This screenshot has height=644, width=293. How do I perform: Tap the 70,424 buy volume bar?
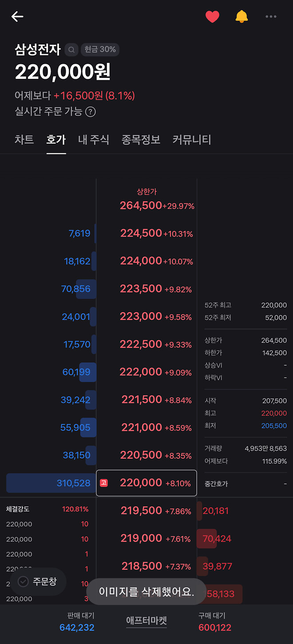[213, 539]
